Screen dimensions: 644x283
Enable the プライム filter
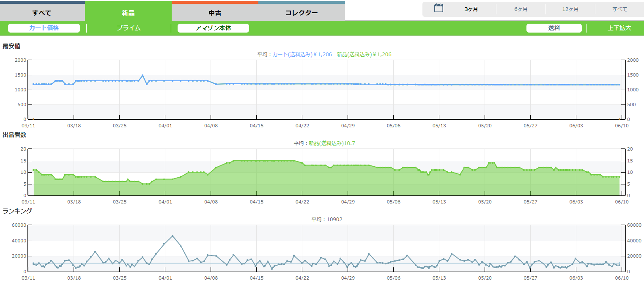129,28
